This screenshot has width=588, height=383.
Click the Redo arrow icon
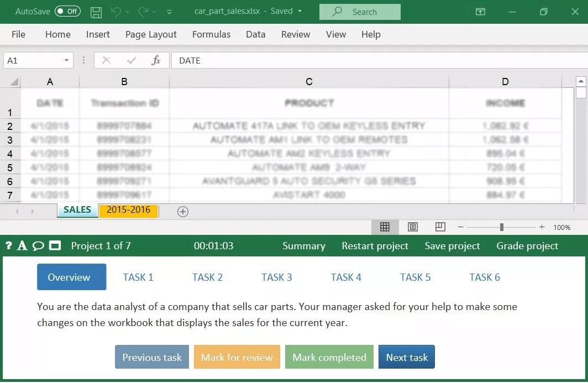coord(143,12)
